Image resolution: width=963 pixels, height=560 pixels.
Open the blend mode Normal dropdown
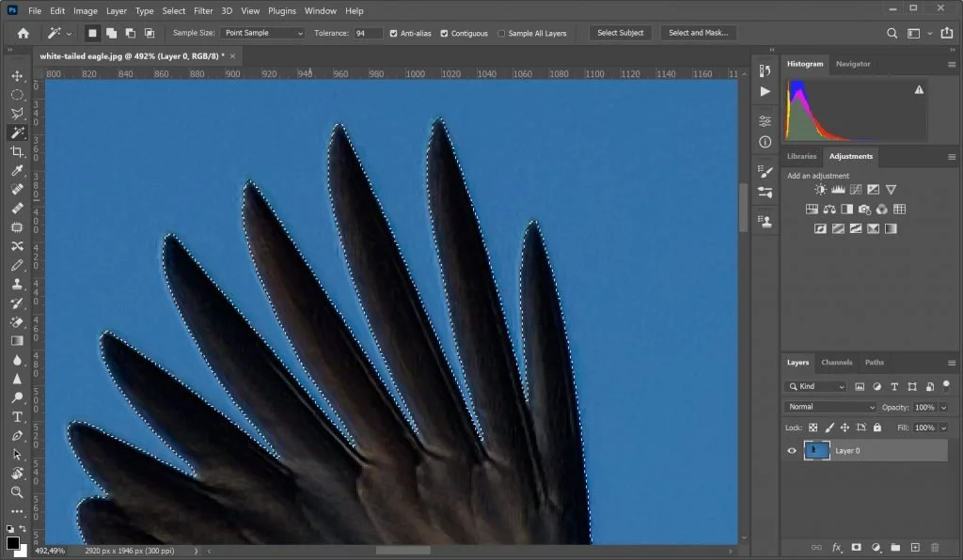[830, 406]
